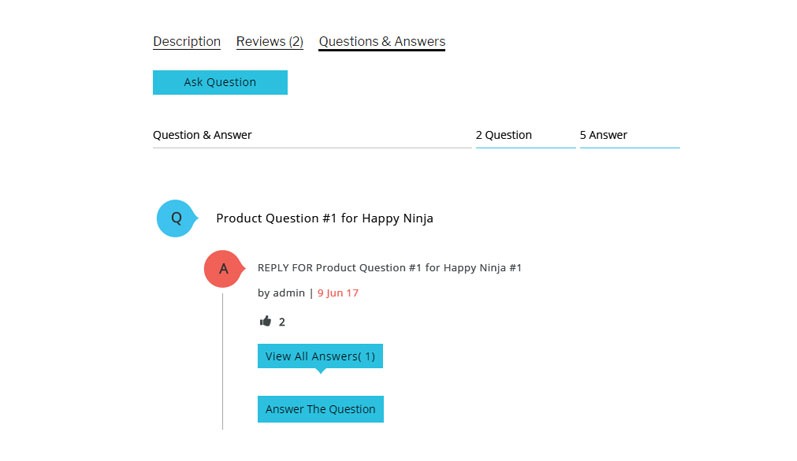The height and width of the screenshot is (461, 797).
Task: Select the Questions & Answers tab
Action: click(x=382, y=41)
